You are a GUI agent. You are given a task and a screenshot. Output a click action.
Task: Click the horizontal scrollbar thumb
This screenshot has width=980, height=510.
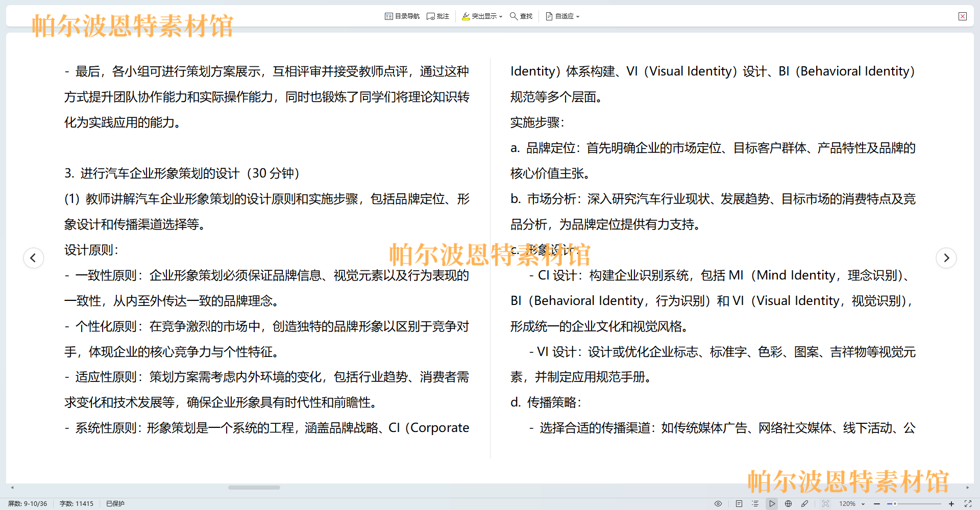pos(254,488)
